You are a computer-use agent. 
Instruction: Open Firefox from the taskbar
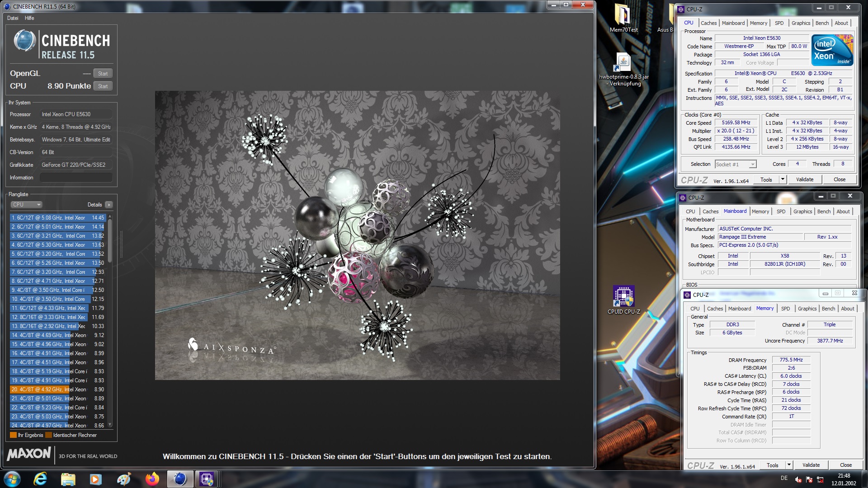(x=152, y=479)
